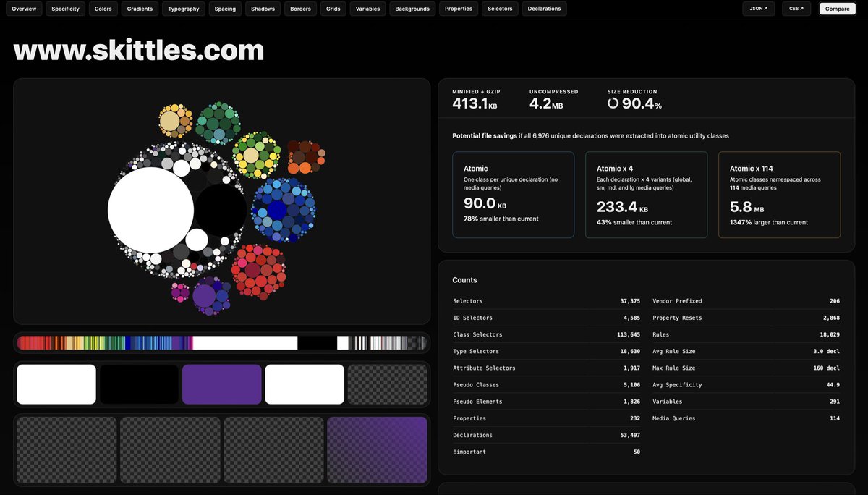
Task: Open the Shadows tab
Action: click(263, 9)
